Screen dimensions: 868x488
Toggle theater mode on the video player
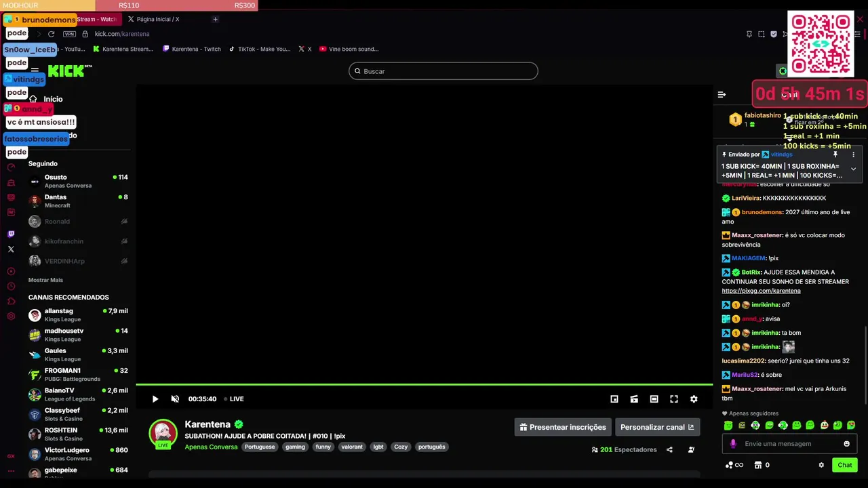coord(654,399)
